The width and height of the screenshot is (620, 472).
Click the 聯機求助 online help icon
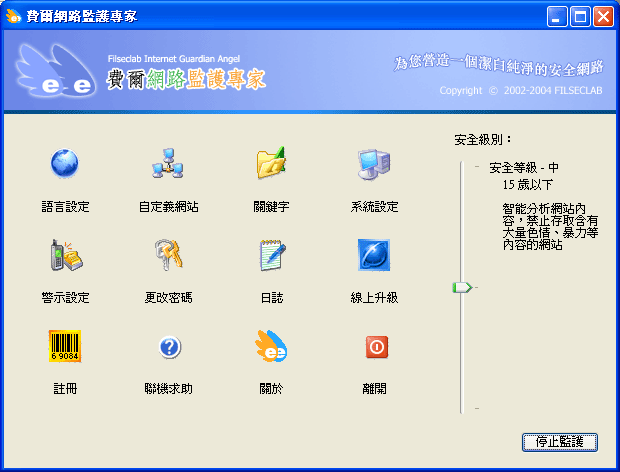[168, 346]
